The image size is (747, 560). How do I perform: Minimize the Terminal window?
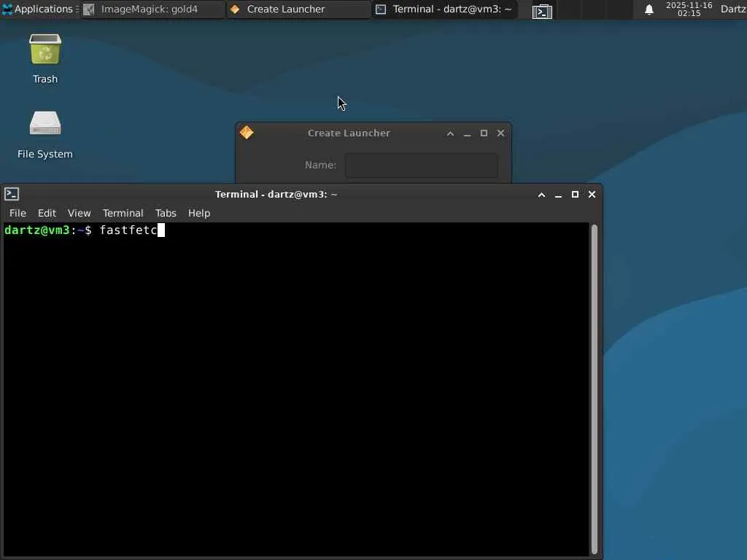pyautogui.click(x=558, y=194)
